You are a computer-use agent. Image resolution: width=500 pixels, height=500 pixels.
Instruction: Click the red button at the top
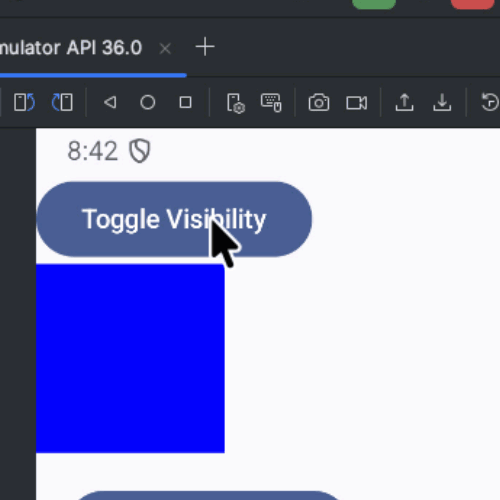[x=473, y=4]
